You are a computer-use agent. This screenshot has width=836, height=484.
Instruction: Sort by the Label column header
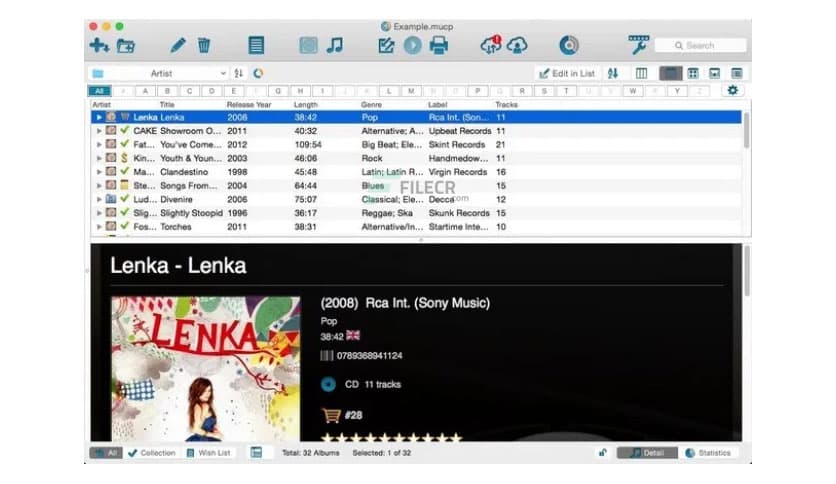(438, 104)
